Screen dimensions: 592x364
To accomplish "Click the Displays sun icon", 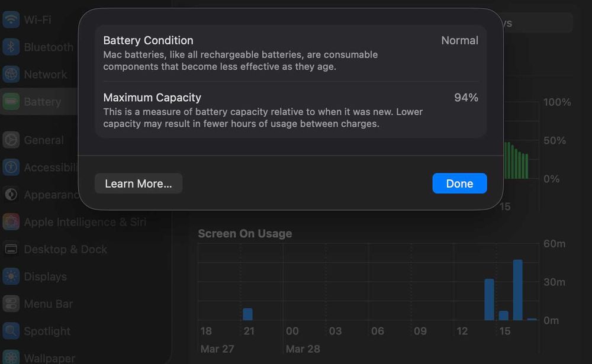I will [11, 276].
